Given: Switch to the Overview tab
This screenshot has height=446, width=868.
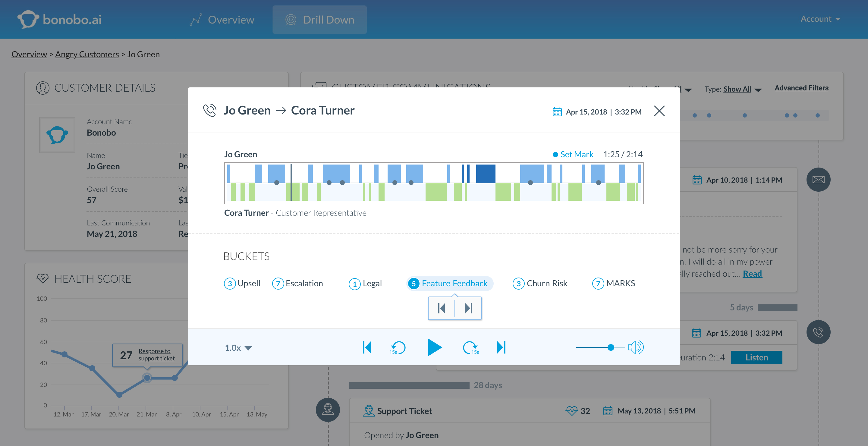Looking at the screenshot, I should point(222,20).
